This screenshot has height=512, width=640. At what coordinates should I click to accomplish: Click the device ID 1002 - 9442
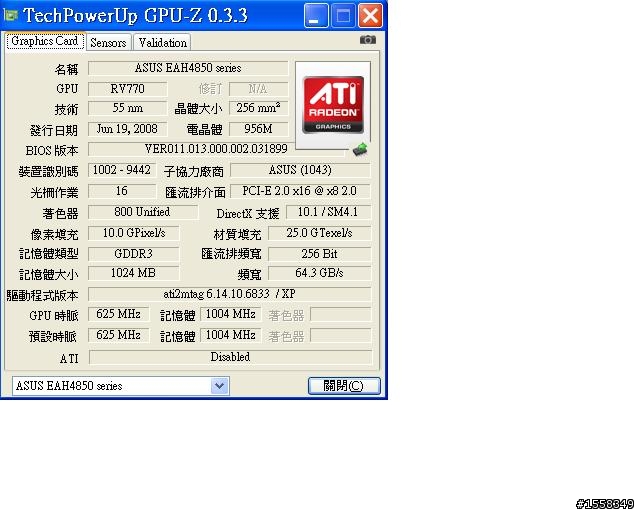coord(122,170)
